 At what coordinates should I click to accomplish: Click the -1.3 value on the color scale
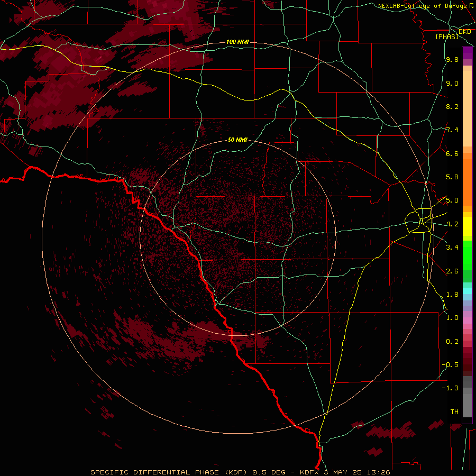[450, 388]
